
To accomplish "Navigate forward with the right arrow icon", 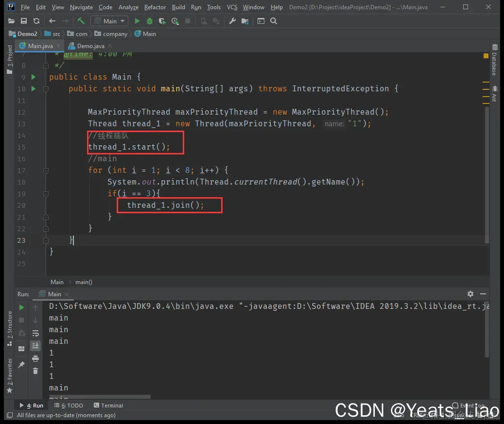I will pos(65,21).
